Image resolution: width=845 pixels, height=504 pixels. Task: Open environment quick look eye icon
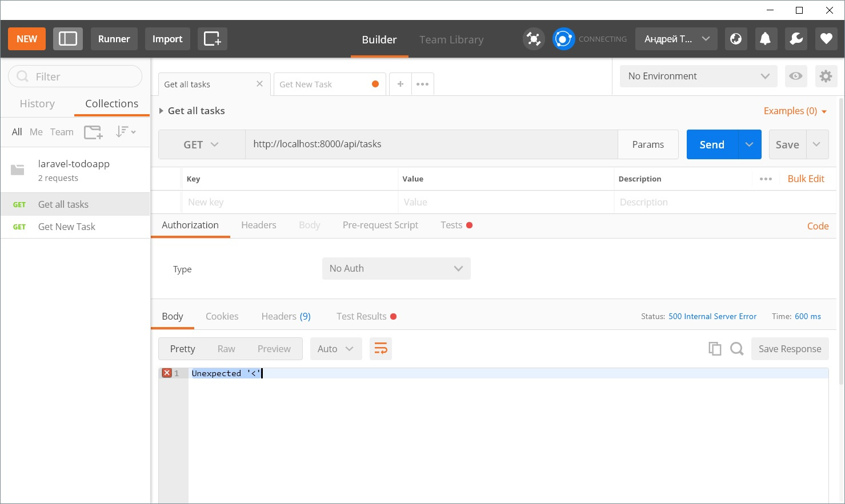tap(796, 76)
